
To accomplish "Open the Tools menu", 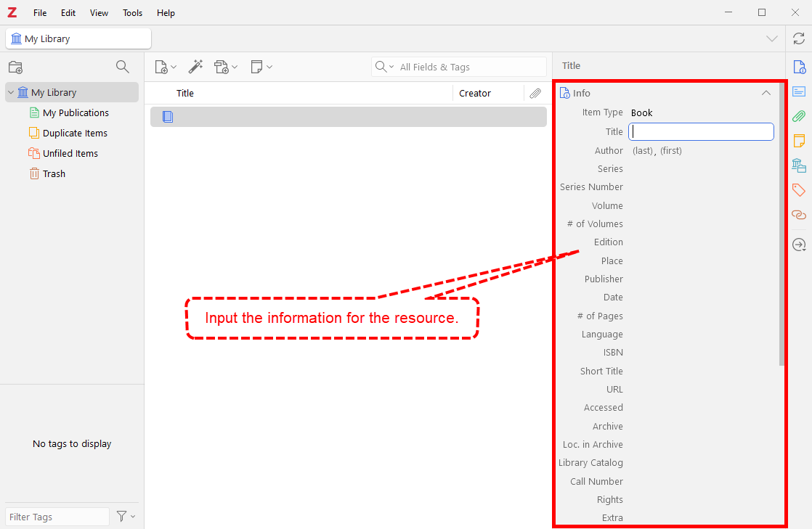I will pos(132,13).
